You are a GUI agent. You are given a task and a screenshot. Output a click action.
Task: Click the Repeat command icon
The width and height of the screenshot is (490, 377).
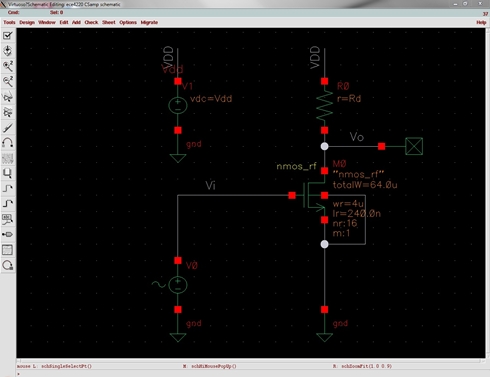tap(8, 265)
